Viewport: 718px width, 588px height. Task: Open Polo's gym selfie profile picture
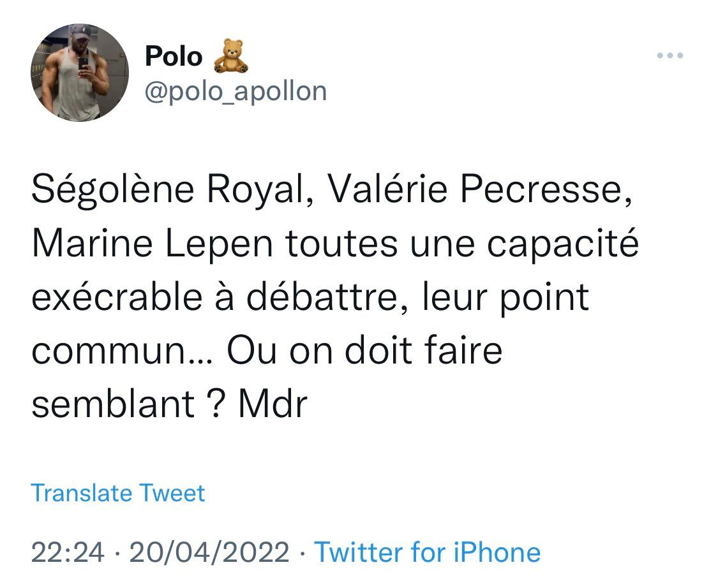80,72
